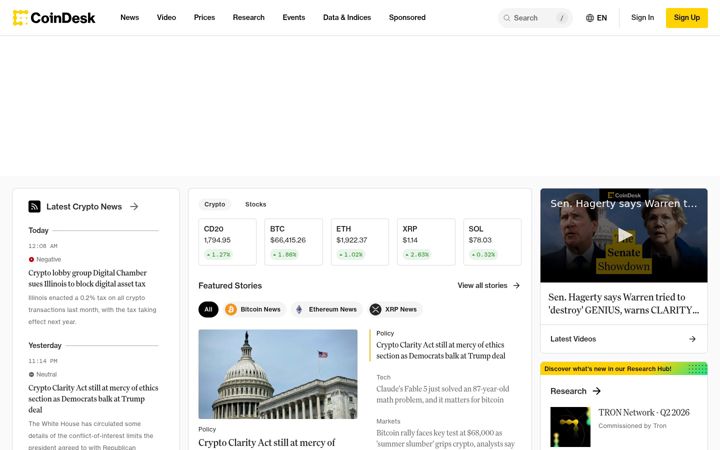Click the magnifying glass search icon
The height and width of the screenshot is (450, 720).
[x=507, y=18]
